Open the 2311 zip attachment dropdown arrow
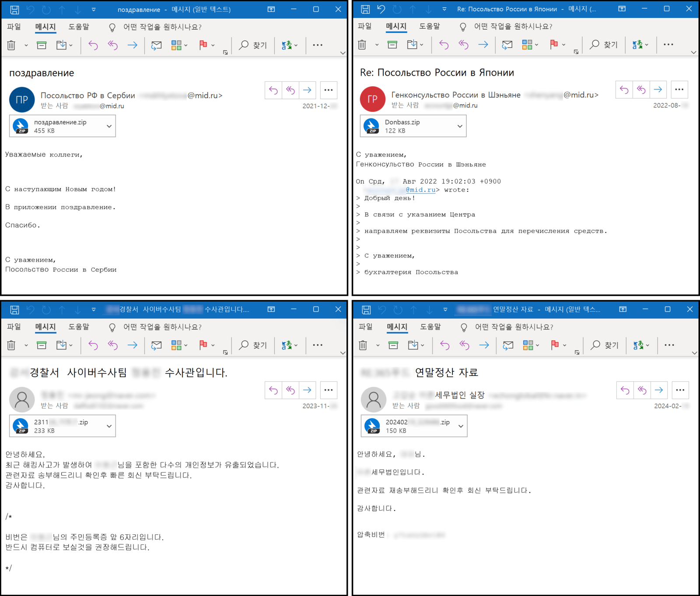This screenshot has width=700, height=596. [x=109, y=426]
